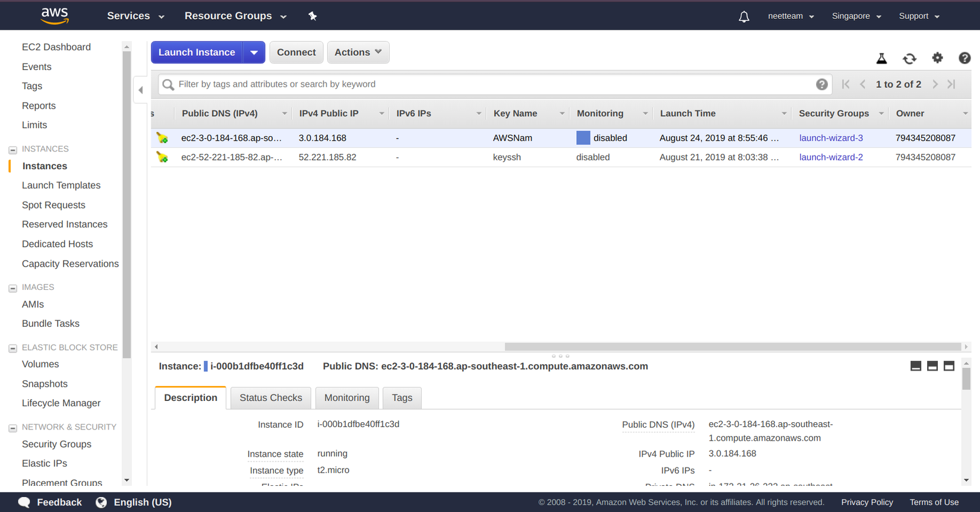This screenshot has width=980, height=512.
Task: Switch to the Description tab
Action: [191, 398]
